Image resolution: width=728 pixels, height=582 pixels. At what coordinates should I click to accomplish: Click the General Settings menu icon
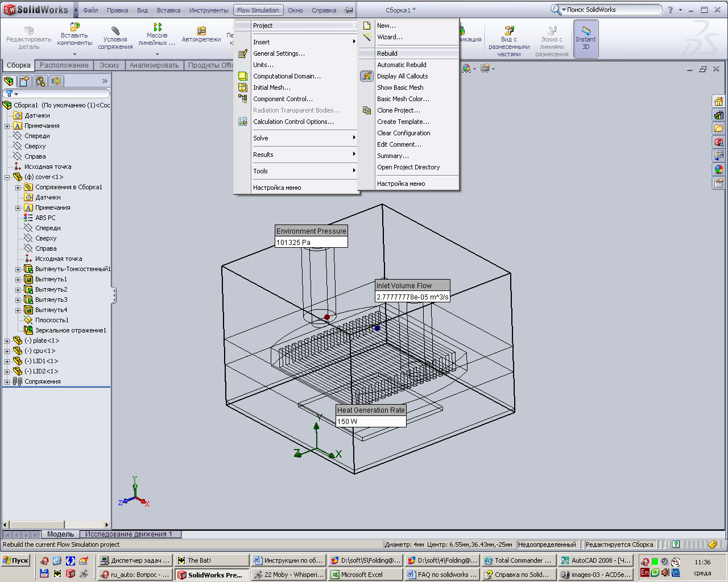(243, 53)
